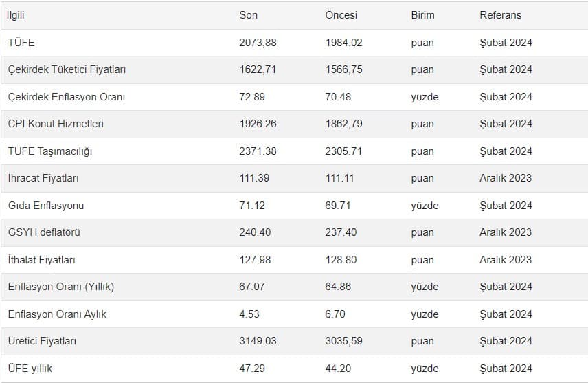Viewport: 588px width, 383px height.
Task: Open GSYH deflatörü link
Action: (44, 232)
